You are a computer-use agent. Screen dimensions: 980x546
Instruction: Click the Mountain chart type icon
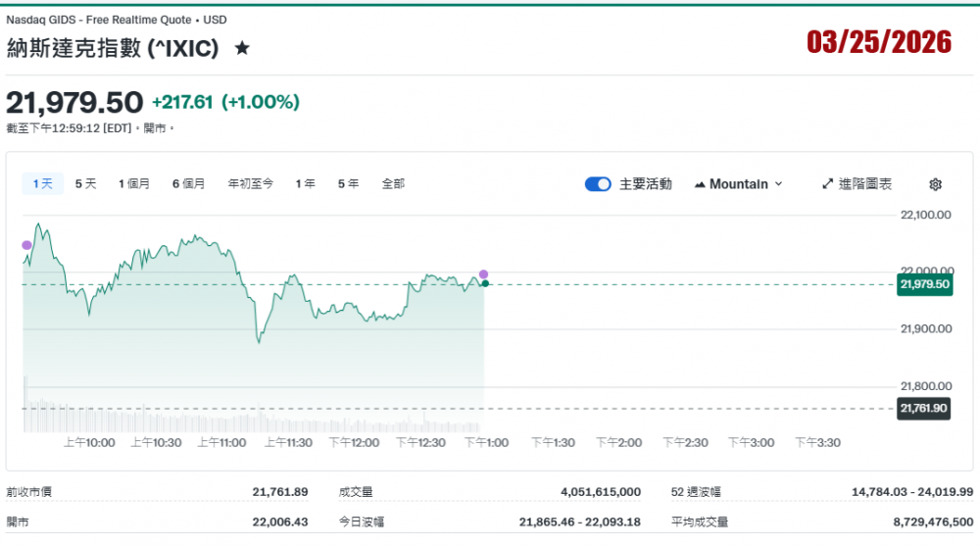(700, 184)
